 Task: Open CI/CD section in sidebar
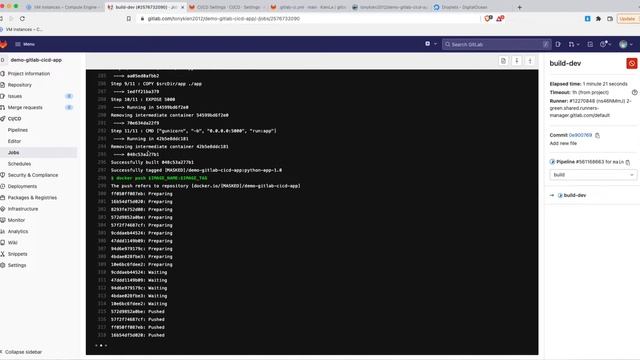click(14, 119)
